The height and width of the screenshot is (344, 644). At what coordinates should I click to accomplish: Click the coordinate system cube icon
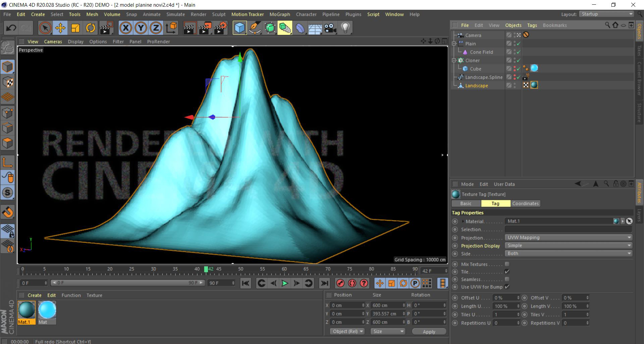pyautogui.click(x=171, y=28)
